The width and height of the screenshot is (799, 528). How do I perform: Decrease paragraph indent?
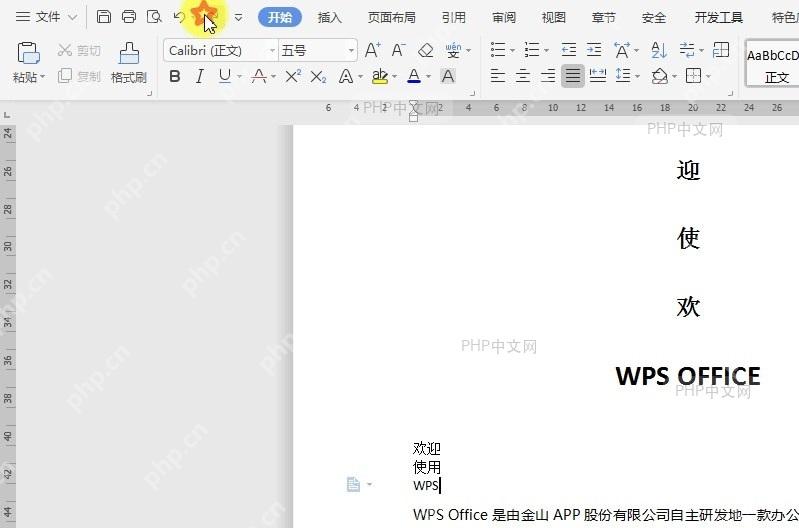point(569,50)
